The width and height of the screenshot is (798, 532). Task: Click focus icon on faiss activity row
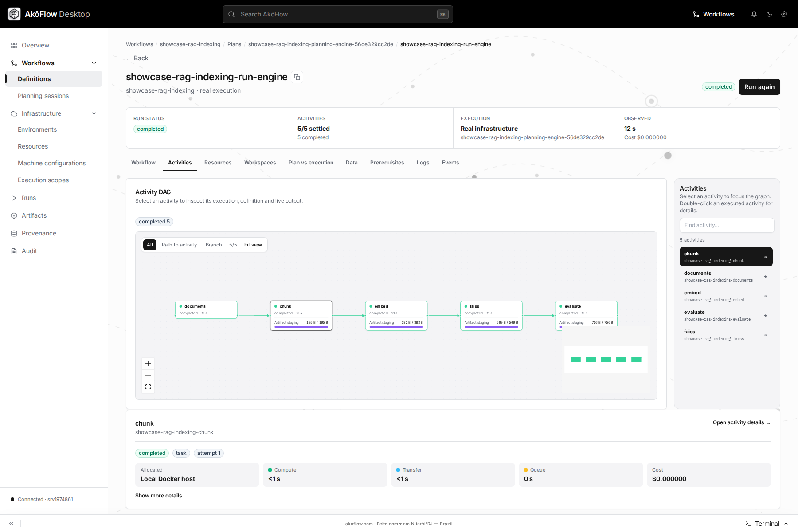pyautogui.click(x=765, y=335)
